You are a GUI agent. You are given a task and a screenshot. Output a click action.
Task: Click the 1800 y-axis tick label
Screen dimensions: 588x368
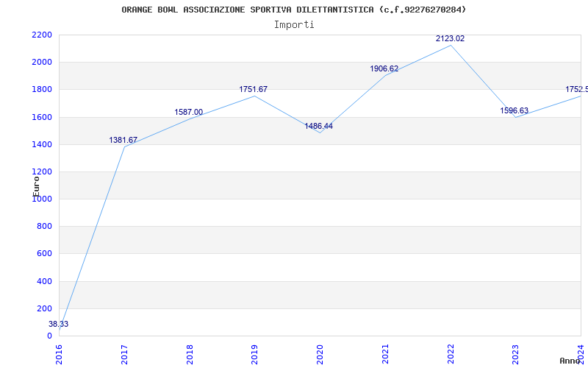[42, 90]
